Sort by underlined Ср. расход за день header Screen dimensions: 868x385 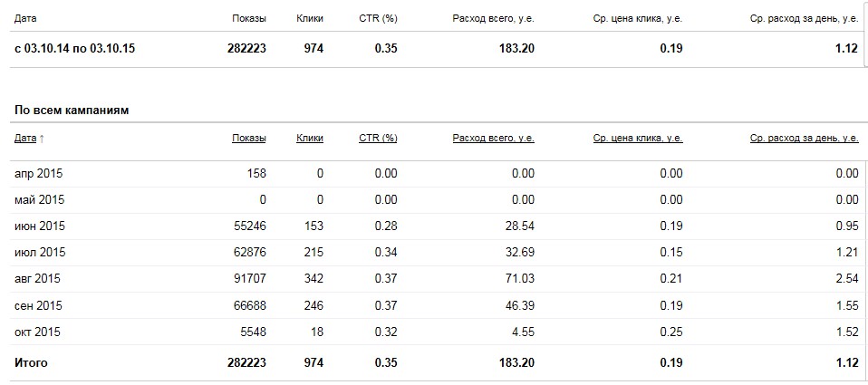(x=804, y=138)
